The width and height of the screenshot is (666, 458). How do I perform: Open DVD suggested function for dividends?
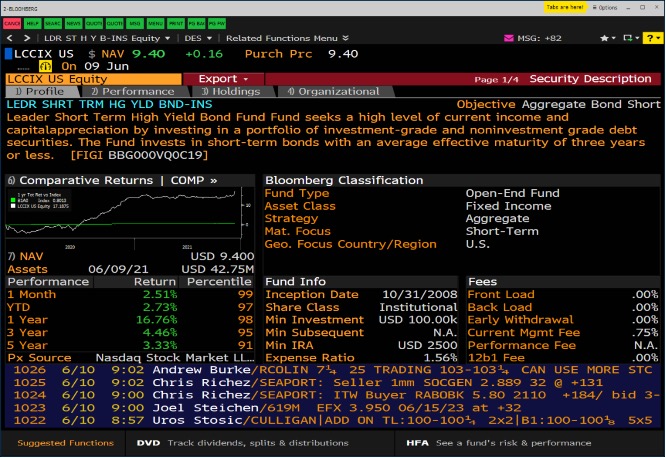243,443
